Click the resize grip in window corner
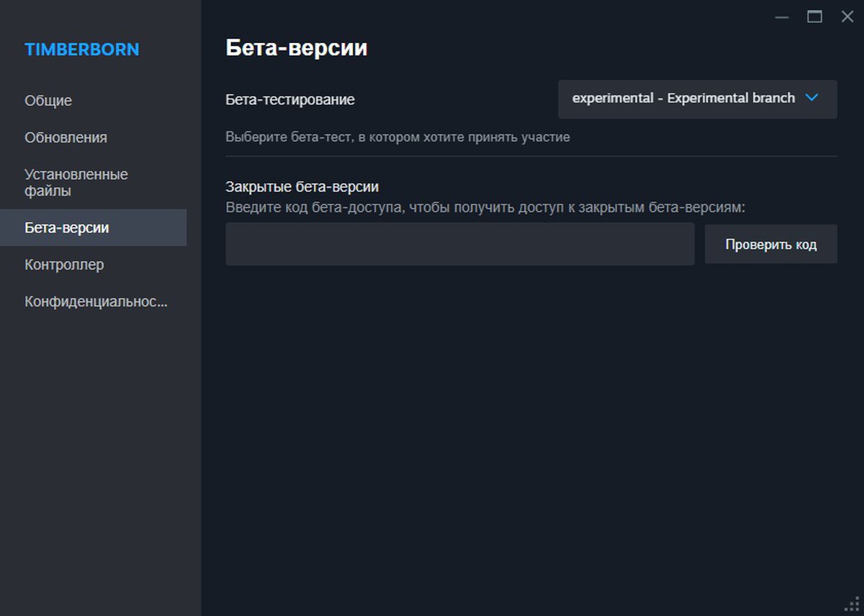This screenshot has width=864, height=616. pos(856,608)
